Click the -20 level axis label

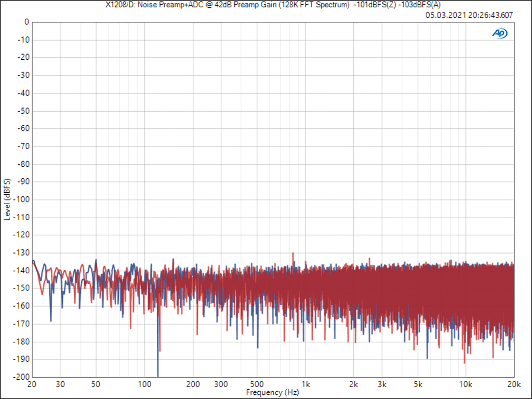coord(23,57)
